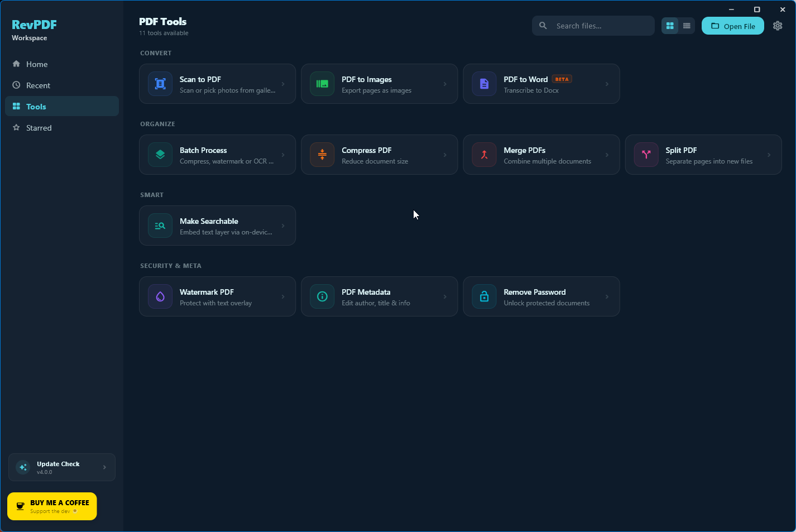Open the Update Check v4.0.0 card
The height and width of the screenshot is (532, 796).
(x=62, y=467)
